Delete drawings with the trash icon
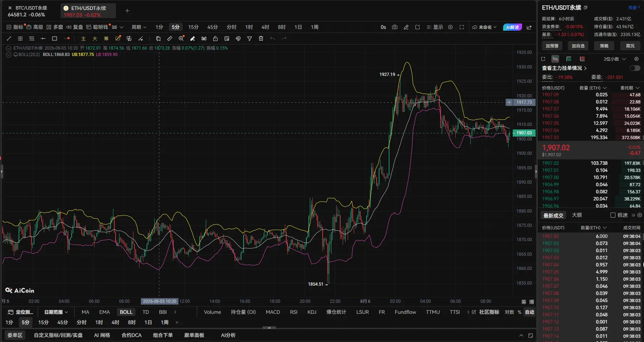Image resolution: width=644 pixels, height=342 pixels. pos(261,39)
